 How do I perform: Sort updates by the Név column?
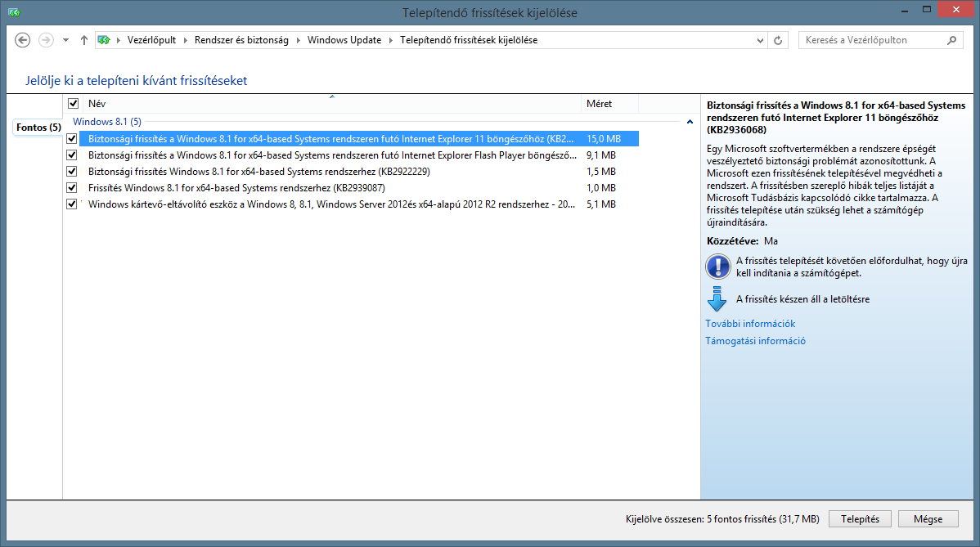[332, 104]
